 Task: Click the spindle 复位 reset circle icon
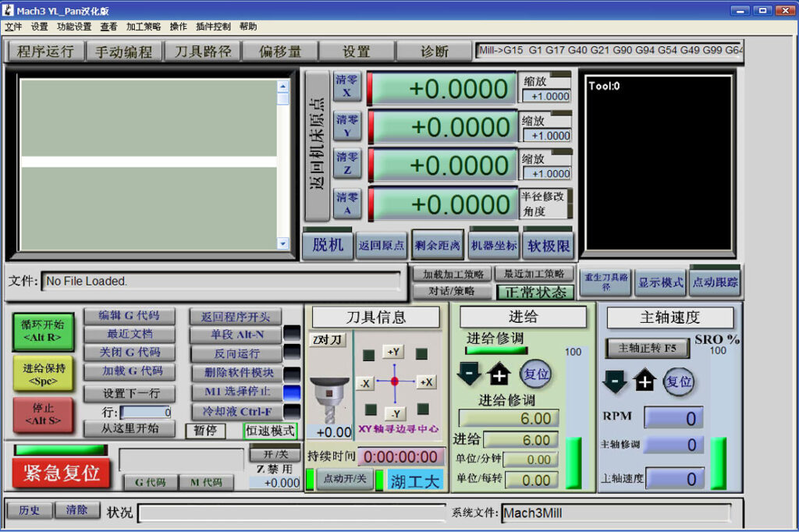[x=679, y=381]
